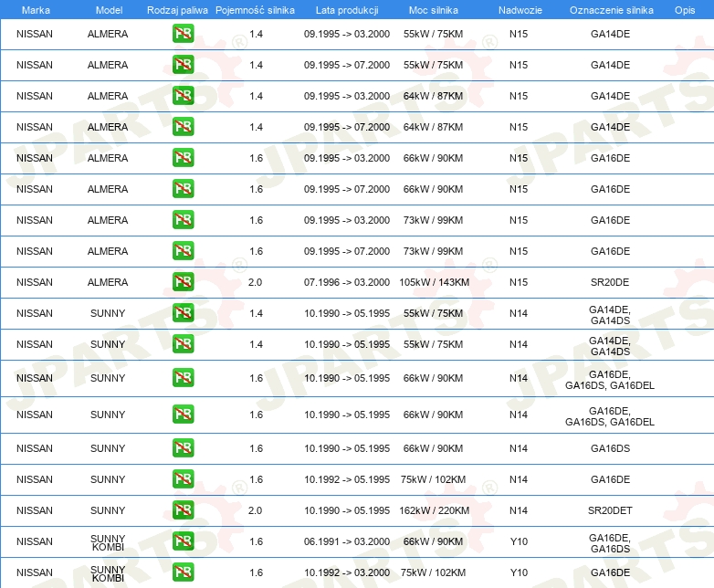Click Y10 body cell in Kombi 66kW row

pos(519,541)
